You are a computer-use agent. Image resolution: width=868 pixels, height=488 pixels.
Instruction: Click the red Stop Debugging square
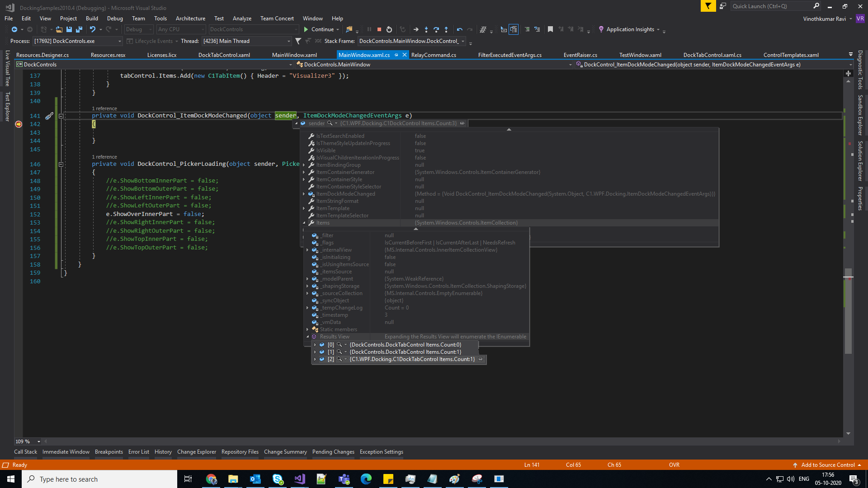coord(379,29)
